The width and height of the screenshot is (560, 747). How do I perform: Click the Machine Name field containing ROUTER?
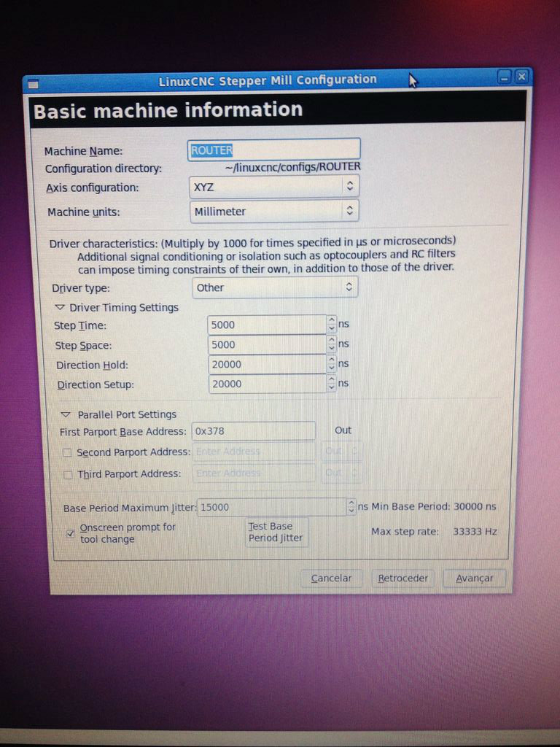pos(274,150)
